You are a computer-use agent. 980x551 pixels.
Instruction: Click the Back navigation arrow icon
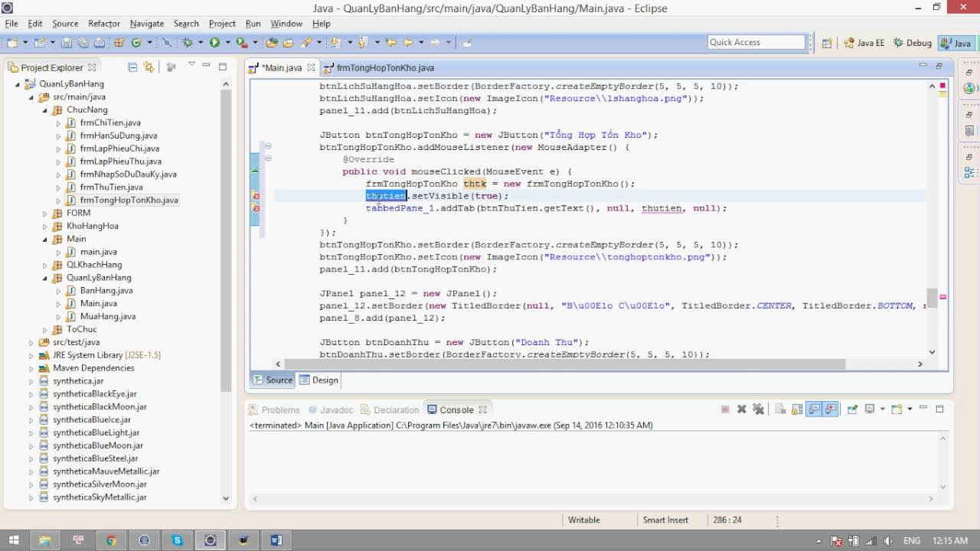point(408,43)
